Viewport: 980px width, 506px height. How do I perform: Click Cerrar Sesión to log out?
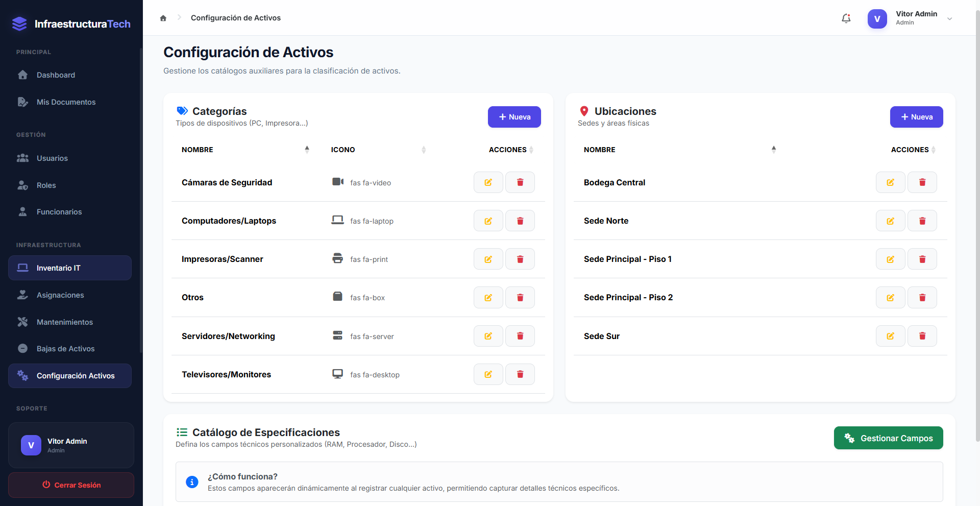click(x=71, y=485)
